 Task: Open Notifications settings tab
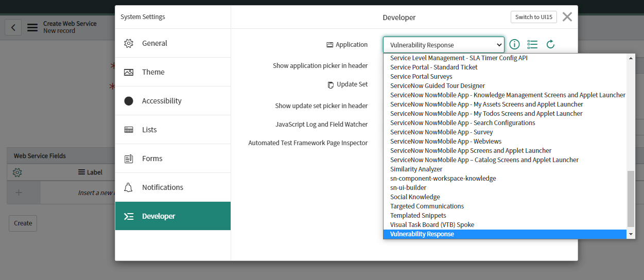click(173, 187)
